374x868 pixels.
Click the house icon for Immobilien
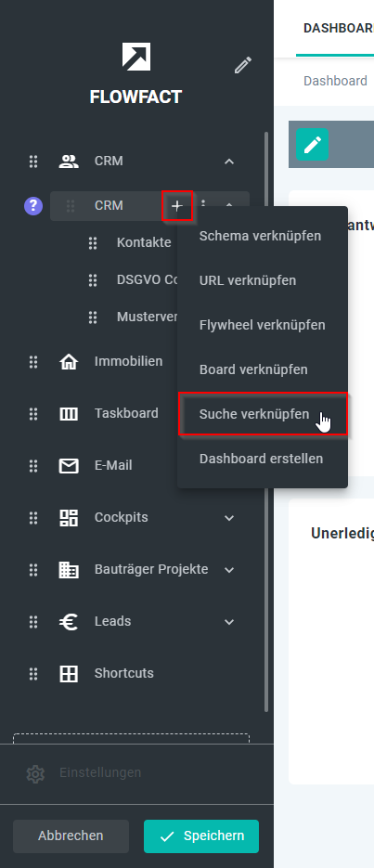click(69, 361)
